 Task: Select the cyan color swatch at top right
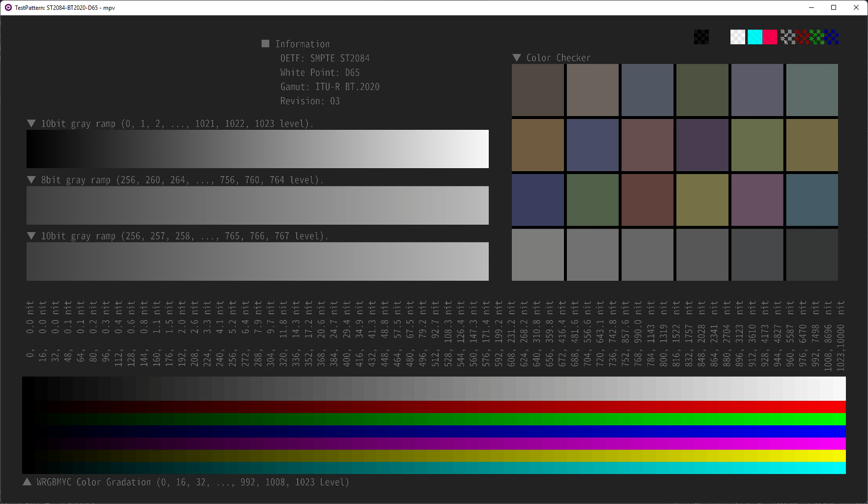[x=755, y=37]
